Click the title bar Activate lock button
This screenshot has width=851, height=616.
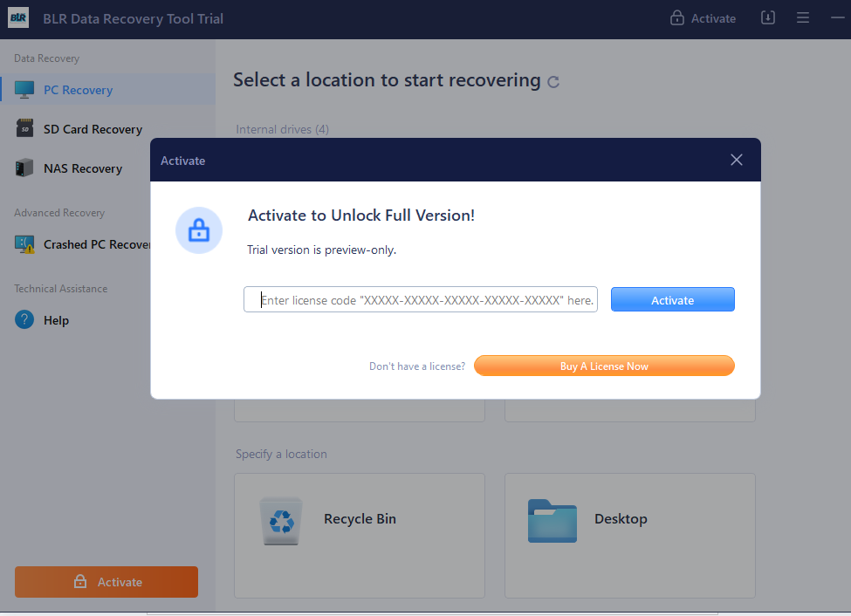click(x=703, y=18)
